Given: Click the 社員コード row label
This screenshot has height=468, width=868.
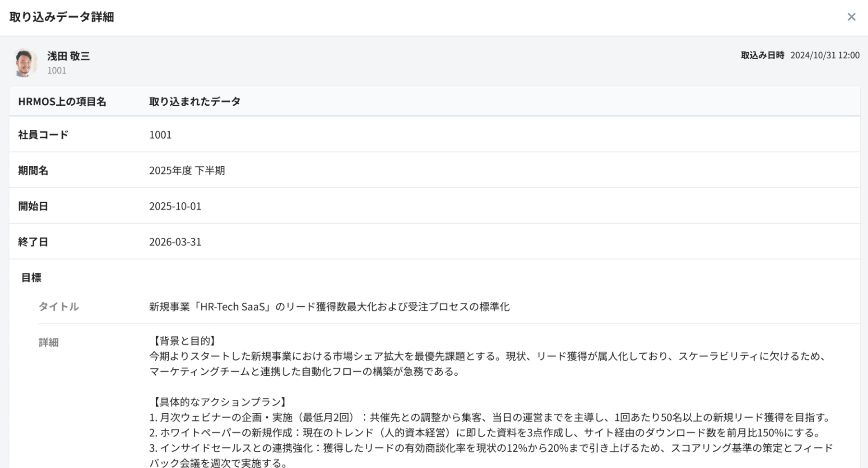Looking at the screenshot, I should click(43, 135).
